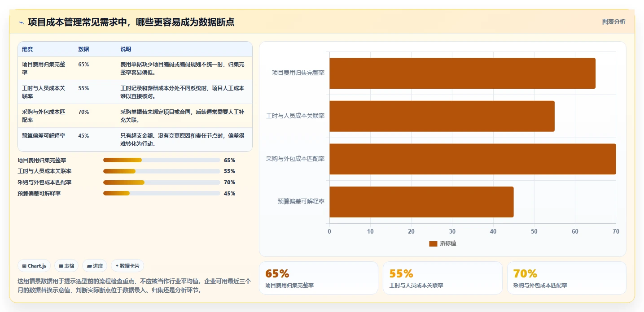Click the 采购与外包成本匹配率 progress bar
The height and width of the screenshot is (312, 644).
162,182
